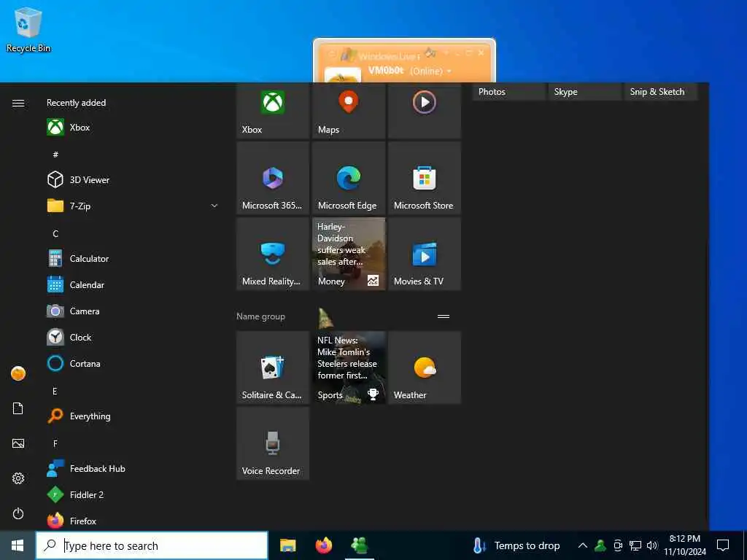The height and width of the screenshot is (560, 747).
Task: Open the Calculator app
Action: click(133, 259)
